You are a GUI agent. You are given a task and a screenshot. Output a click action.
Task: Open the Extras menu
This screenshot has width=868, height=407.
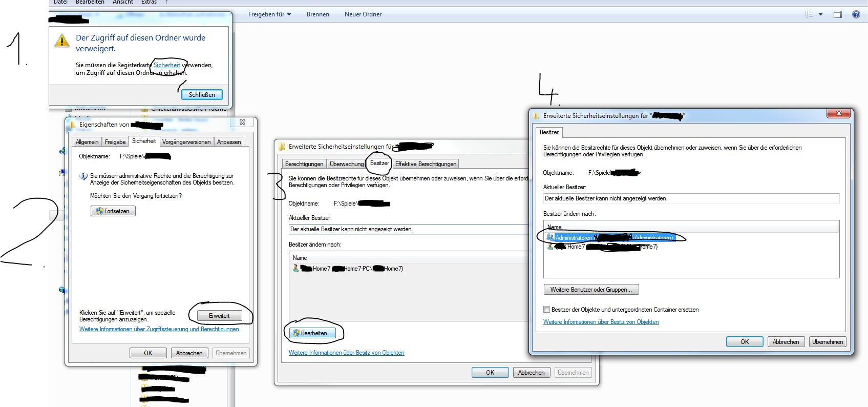tap(149, 2)
